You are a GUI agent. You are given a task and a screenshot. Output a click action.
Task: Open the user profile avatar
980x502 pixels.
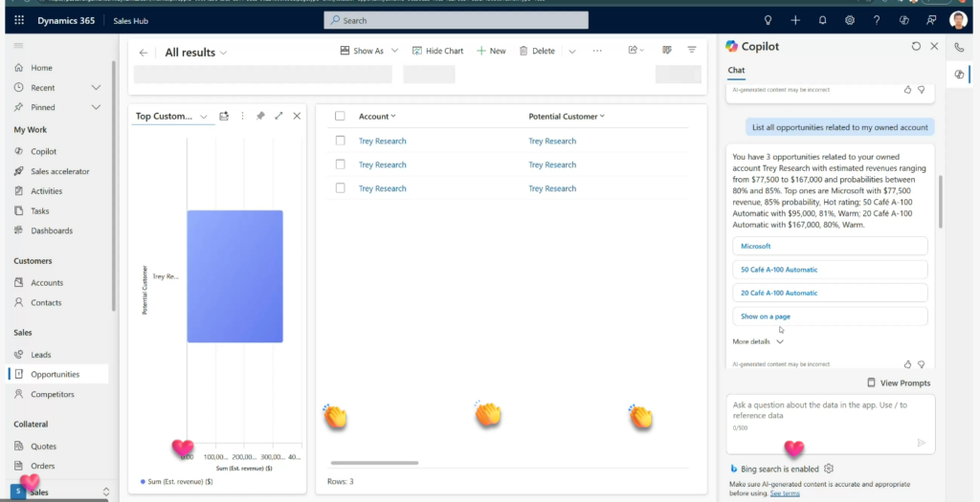958,20
